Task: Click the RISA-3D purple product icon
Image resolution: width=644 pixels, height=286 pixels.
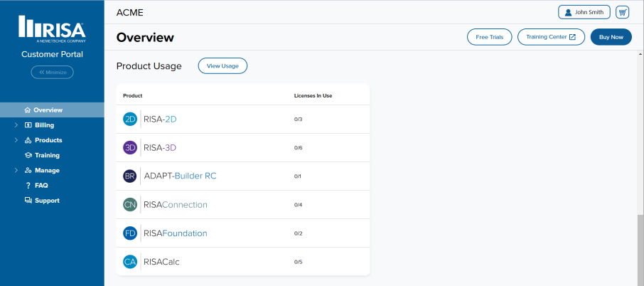Action: (130, 147)
